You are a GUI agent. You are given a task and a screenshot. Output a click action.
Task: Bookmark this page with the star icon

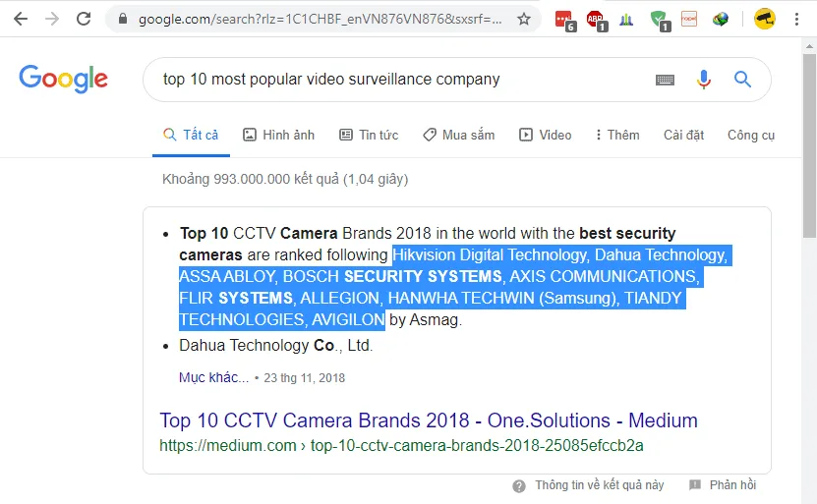pos(524,20)
